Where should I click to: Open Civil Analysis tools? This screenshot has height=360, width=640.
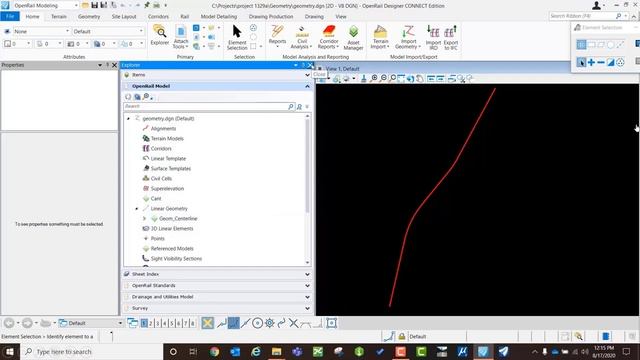click(x=302, y=37)
